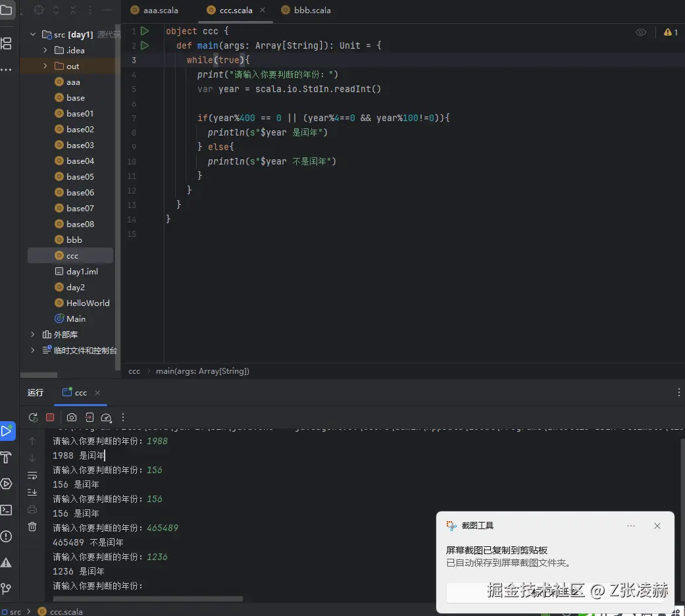The height and width of the screenshot is (616, 685).
Task: Open the Services tool window icon
Action: click(6, 484)
